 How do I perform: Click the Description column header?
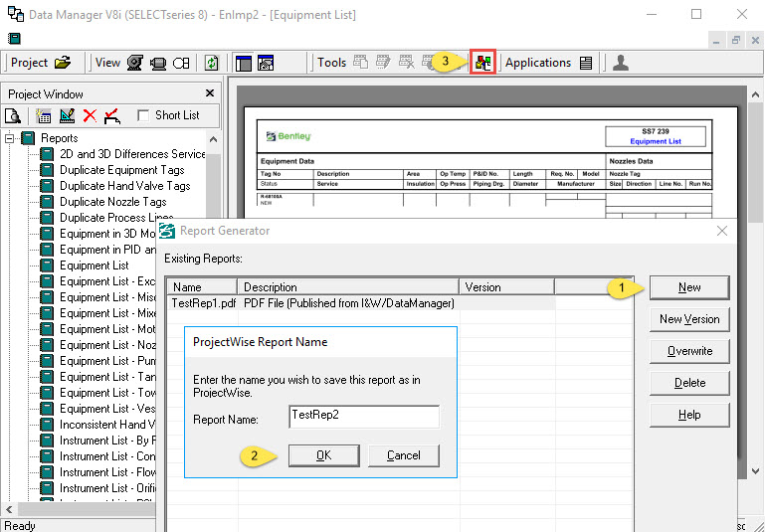point(348,286)
